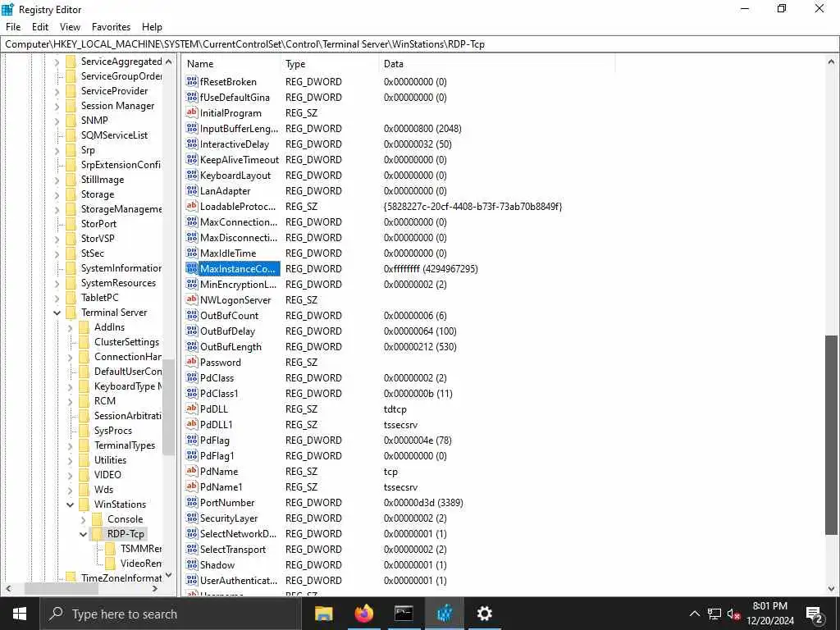
Task: Show hidden system tray icons
Action: 694,614
